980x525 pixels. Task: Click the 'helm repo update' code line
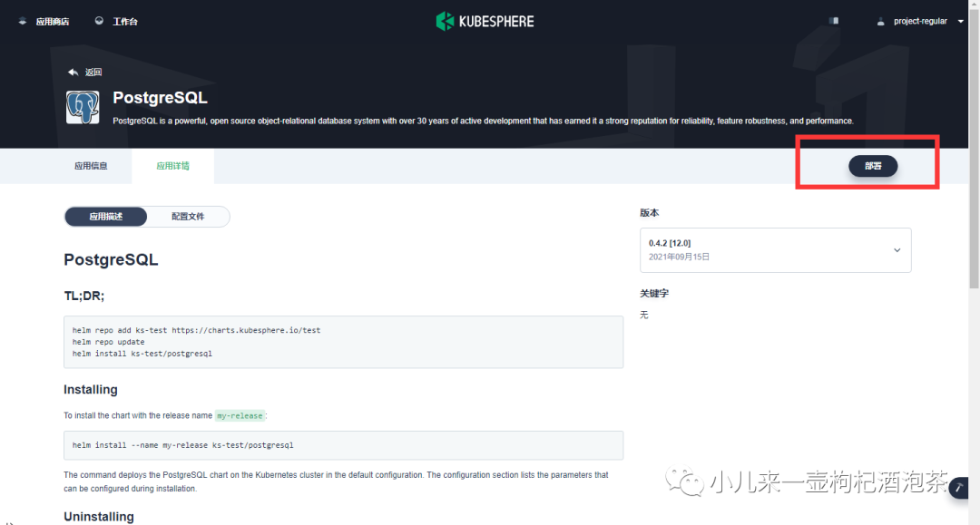(x=108, y=342)
